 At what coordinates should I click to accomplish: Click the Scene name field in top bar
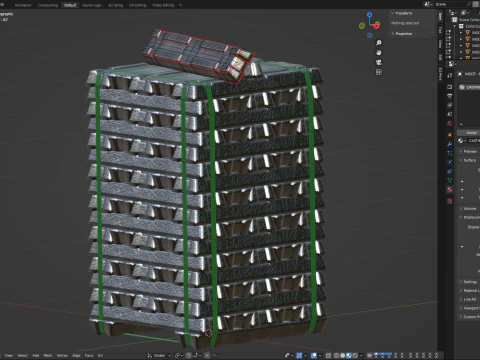click(x=452, y=4)
